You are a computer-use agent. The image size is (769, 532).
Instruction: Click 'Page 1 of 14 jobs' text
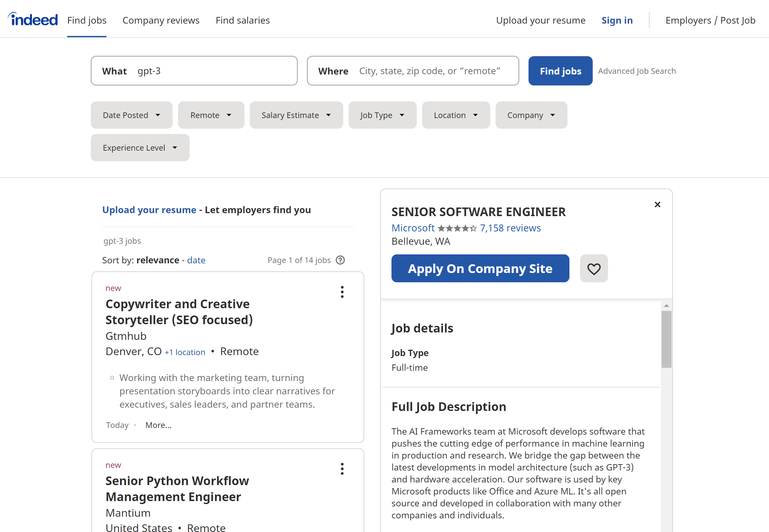point(299,260)
